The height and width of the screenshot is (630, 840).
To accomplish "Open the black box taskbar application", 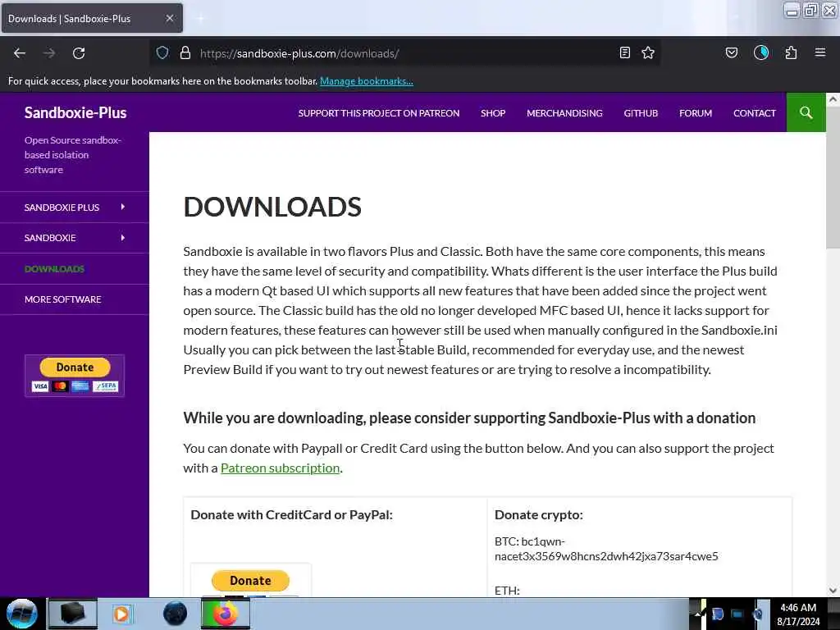I will pos(73,614).
